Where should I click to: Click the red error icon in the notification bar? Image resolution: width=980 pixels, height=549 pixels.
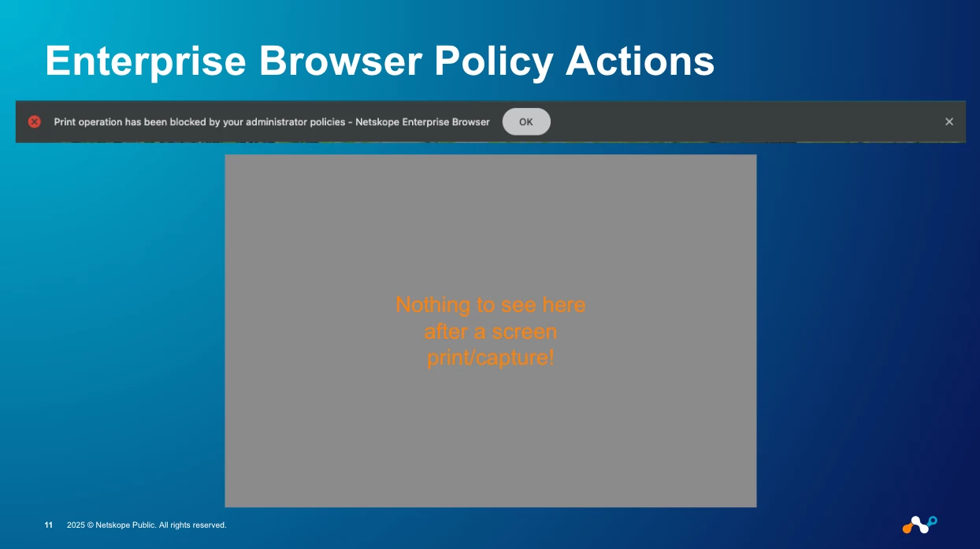pos(35,121)
